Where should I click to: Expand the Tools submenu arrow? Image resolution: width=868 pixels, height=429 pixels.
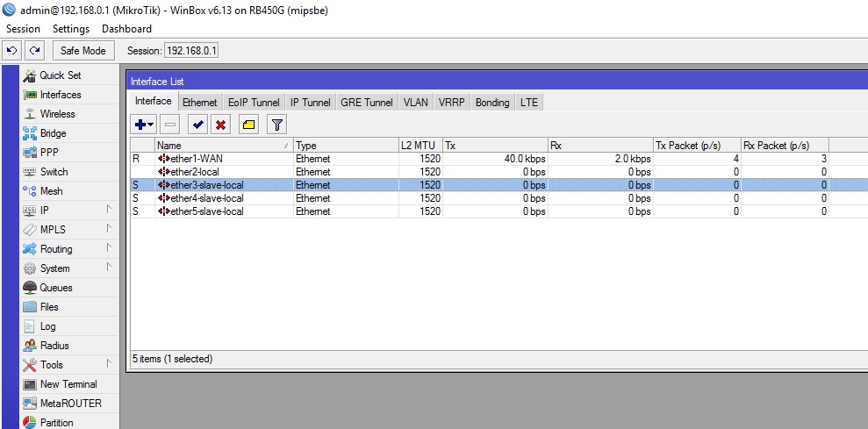[109, 364]
